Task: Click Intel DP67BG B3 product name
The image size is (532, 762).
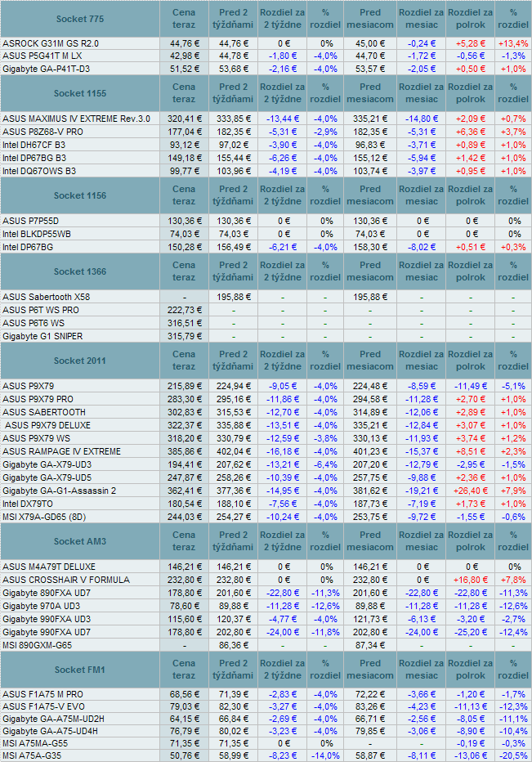Action: pos(34,158)
